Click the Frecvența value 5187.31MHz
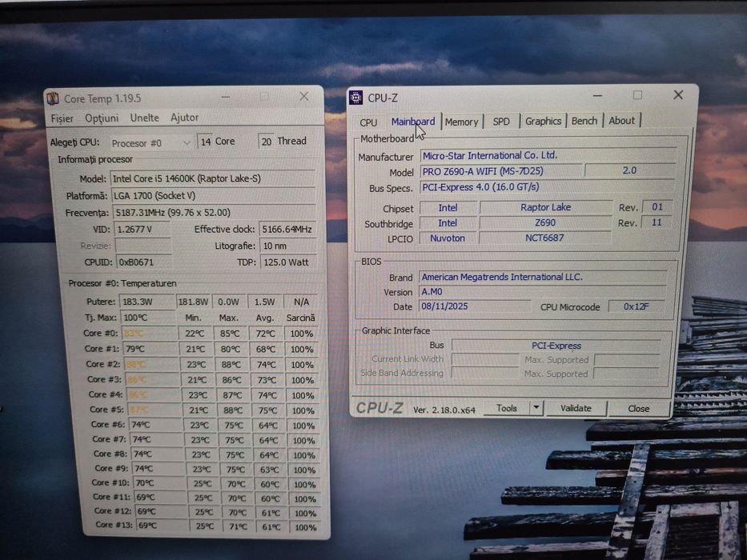 [x=215, y=212]
